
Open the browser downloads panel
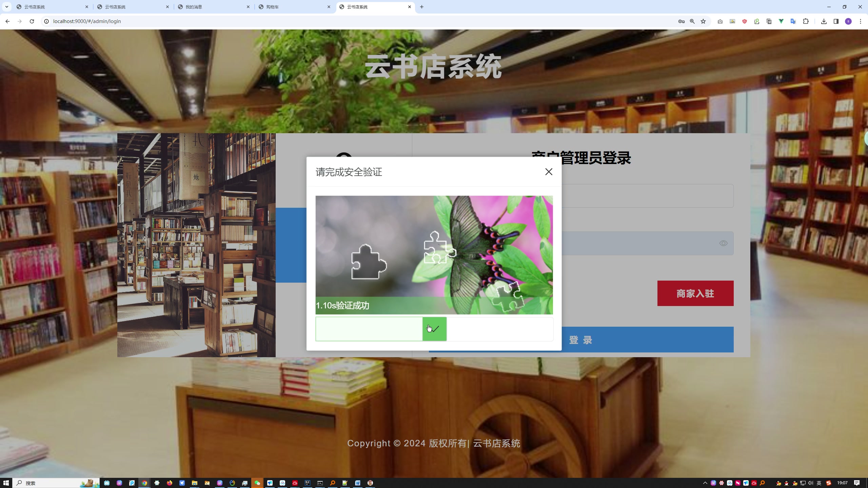pos(824,21)
